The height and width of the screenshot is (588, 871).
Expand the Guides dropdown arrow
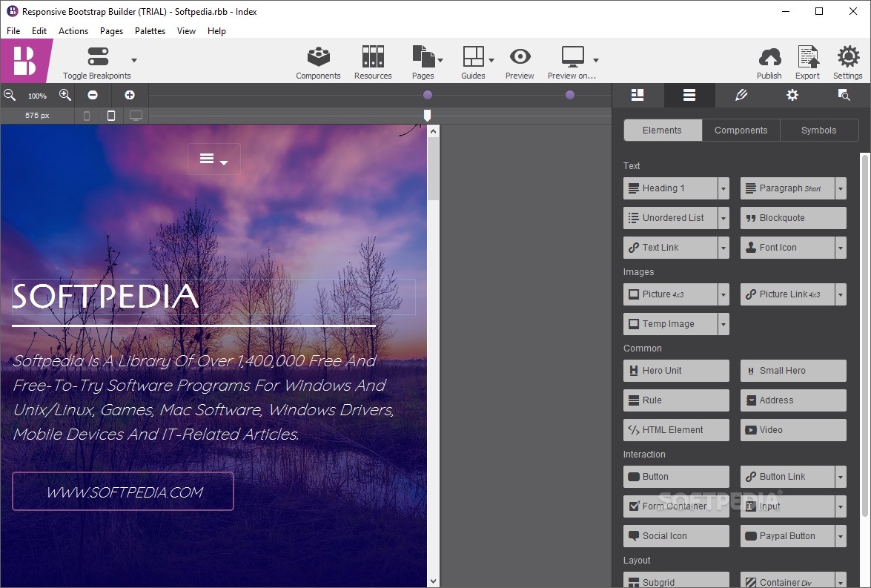click(491, 60)
